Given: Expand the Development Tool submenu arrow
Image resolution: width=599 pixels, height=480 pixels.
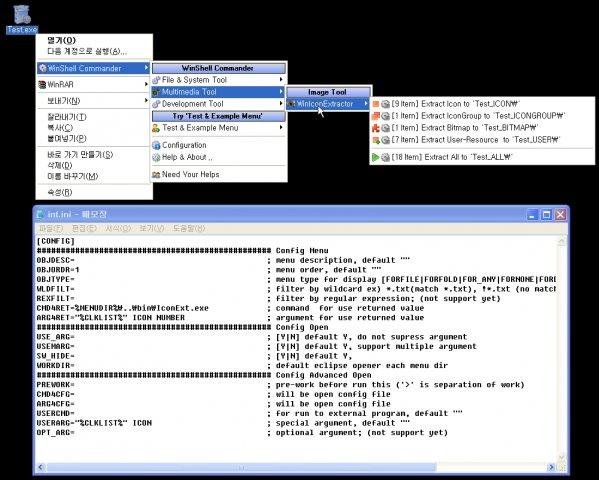Looking at the screenshot, I should tap(281, 104).
